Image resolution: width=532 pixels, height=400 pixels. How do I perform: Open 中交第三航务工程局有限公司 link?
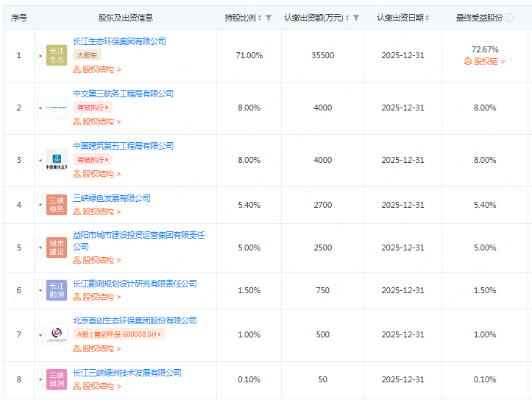pyautogui.click(x=123, y=94)
